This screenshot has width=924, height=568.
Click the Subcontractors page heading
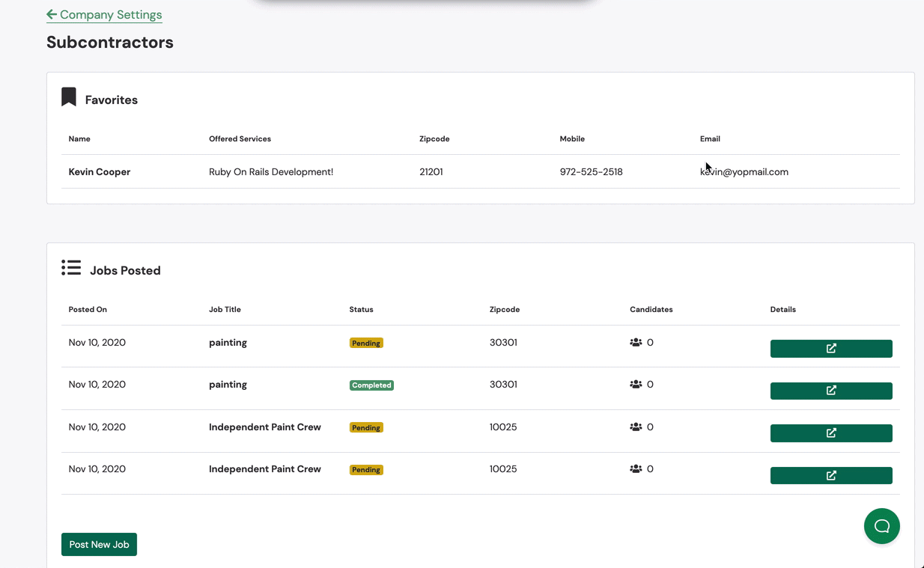pos(110,43)
